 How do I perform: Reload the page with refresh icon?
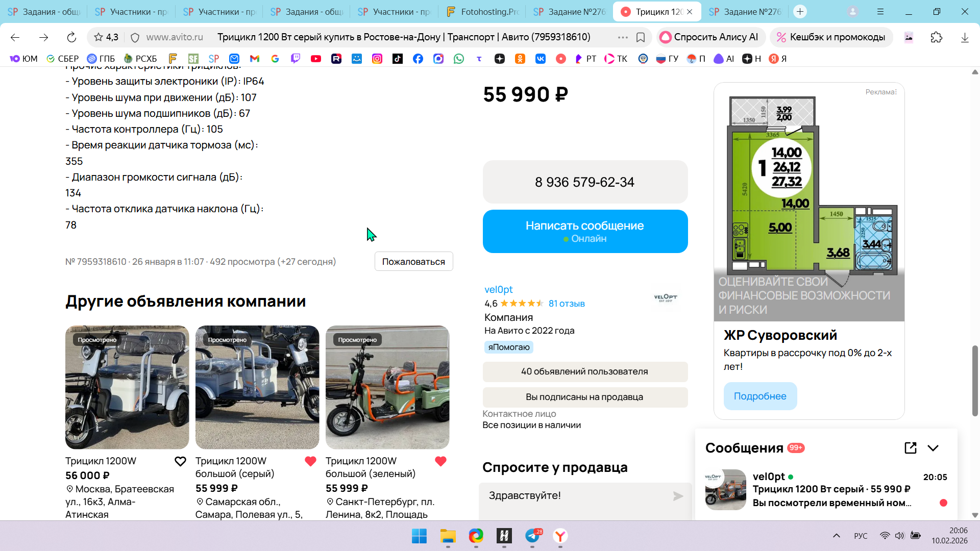71,37
